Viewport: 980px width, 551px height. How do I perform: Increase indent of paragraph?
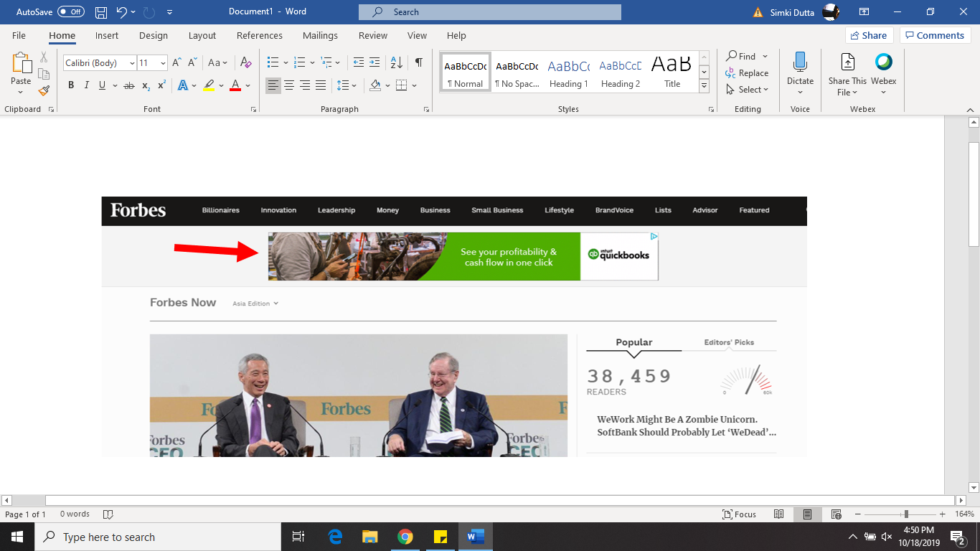click(x=374, y=63)
